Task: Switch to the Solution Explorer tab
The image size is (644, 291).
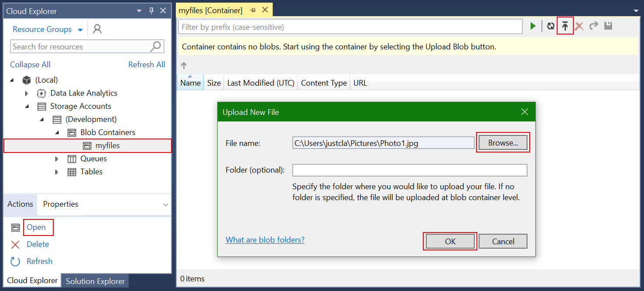Action: pos(95,281)
